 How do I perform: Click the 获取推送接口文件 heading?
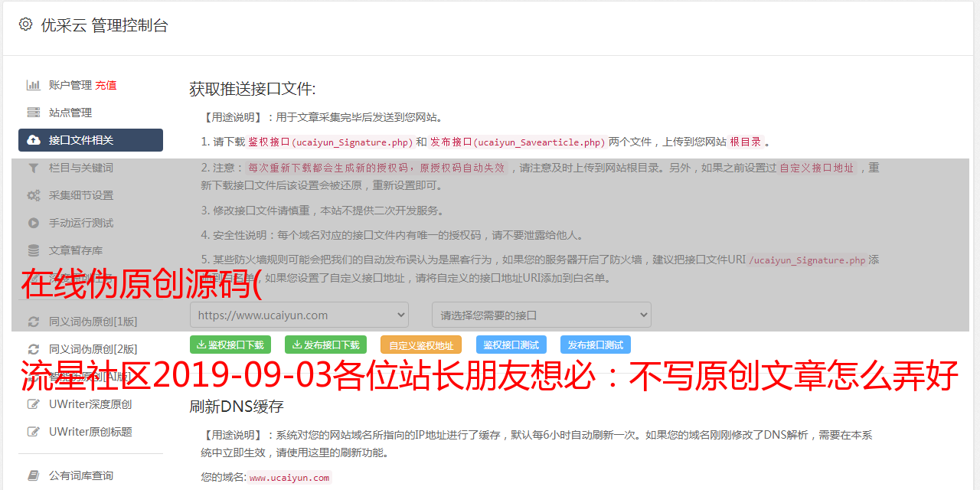pyautogui.click(x=253, y=89)
